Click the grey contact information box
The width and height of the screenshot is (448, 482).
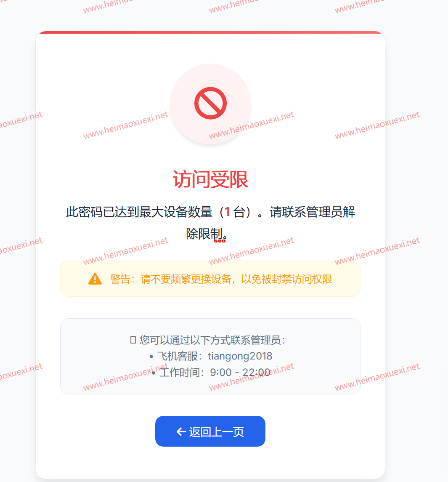210,356
